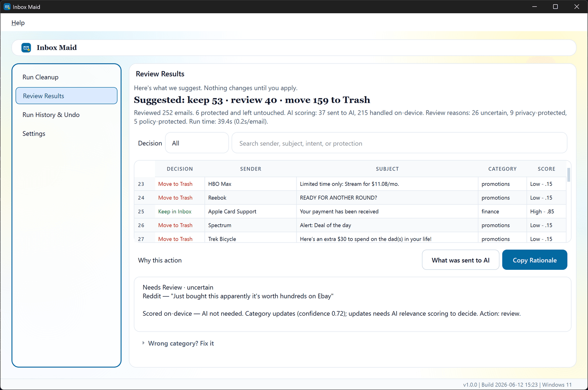Click the results table vertical scrollbar
Screen dimensions: 588x390
click(569, 174)
